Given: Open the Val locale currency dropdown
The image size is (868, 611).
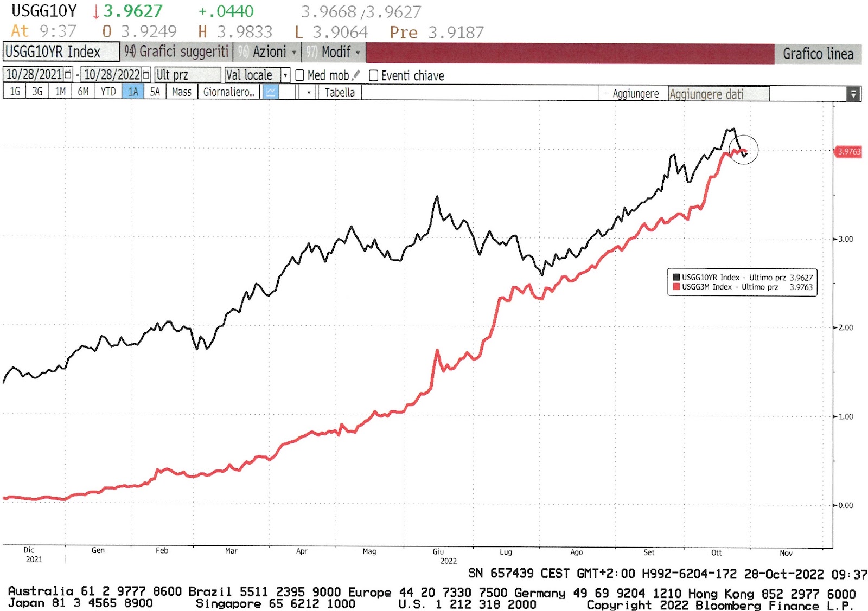Looking at the screenshot, I should (285, 75).
